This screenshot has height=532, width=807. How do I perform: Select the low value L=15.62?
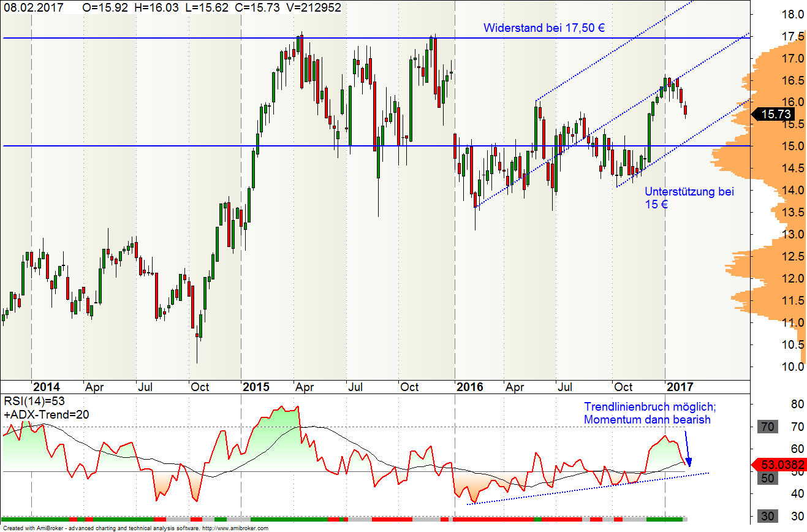coord(208,7)
